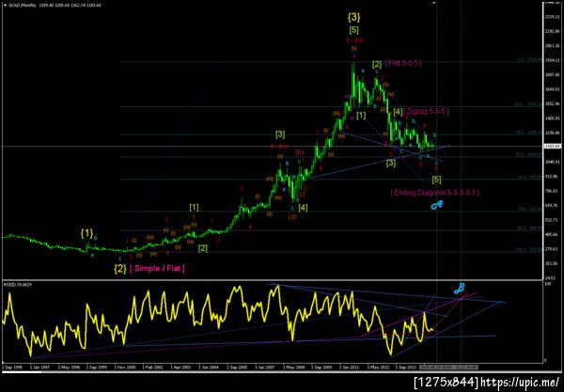Click the 1425.91 price axis label
564x392 pixels.
click(x=552, y=118)
